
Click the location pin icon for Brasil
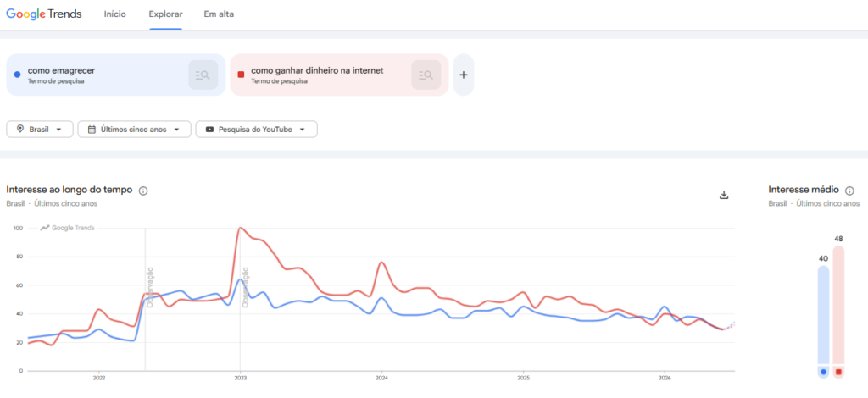click(x=20, y=129)
